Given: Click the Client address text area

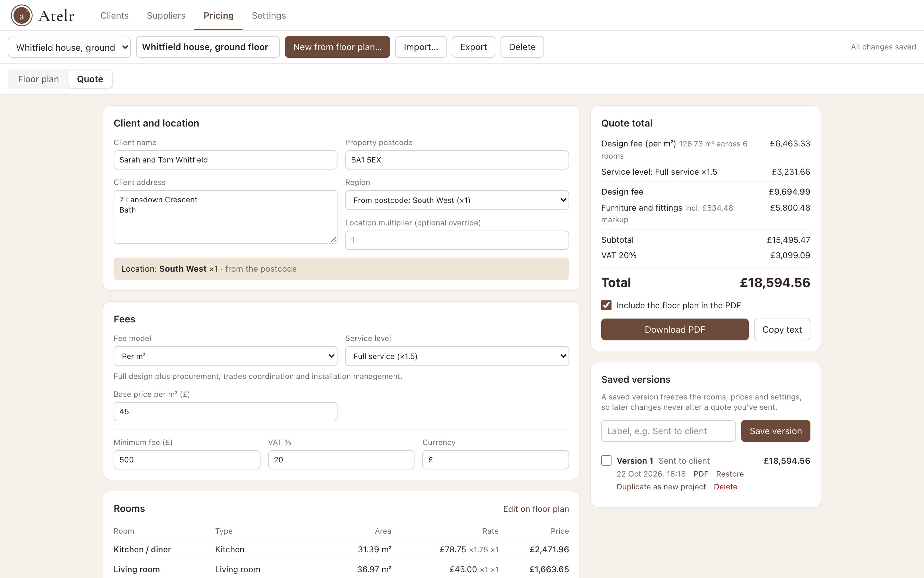Looking at the screenshot, I should coord(225,217).
